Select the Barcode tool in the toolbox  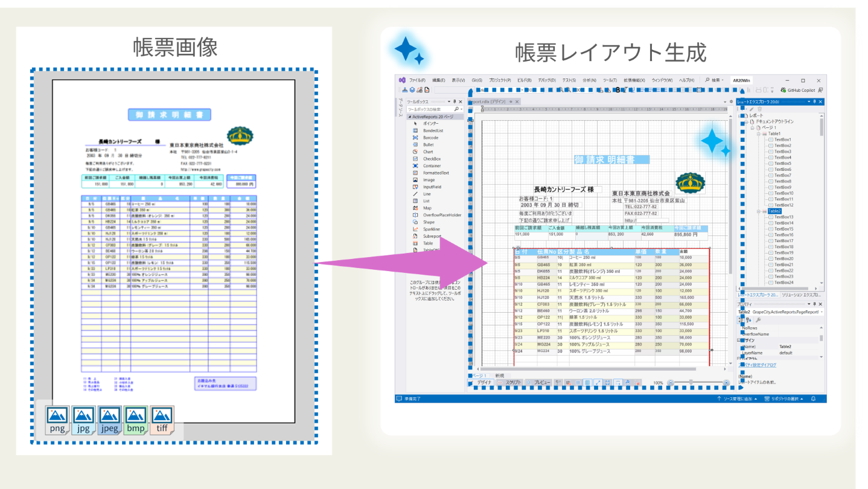(430, 138)
